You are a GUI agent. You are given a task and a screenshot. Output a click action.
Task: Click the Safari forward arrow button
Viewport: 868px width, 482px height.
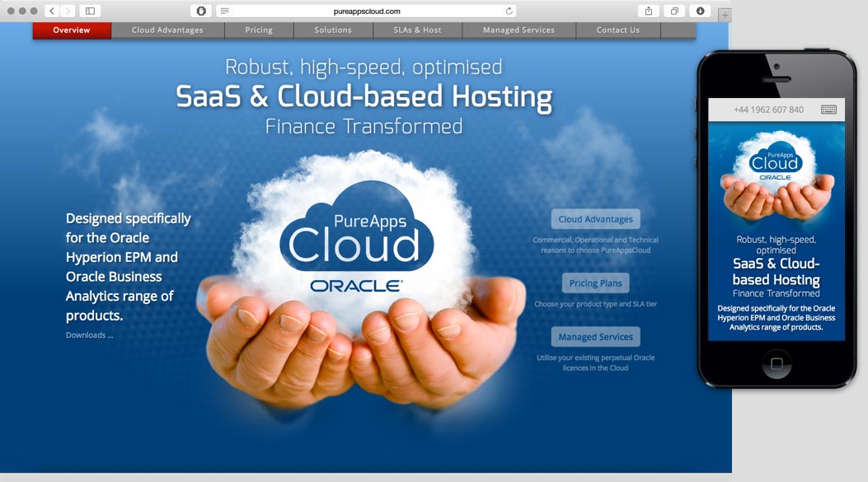67,11
